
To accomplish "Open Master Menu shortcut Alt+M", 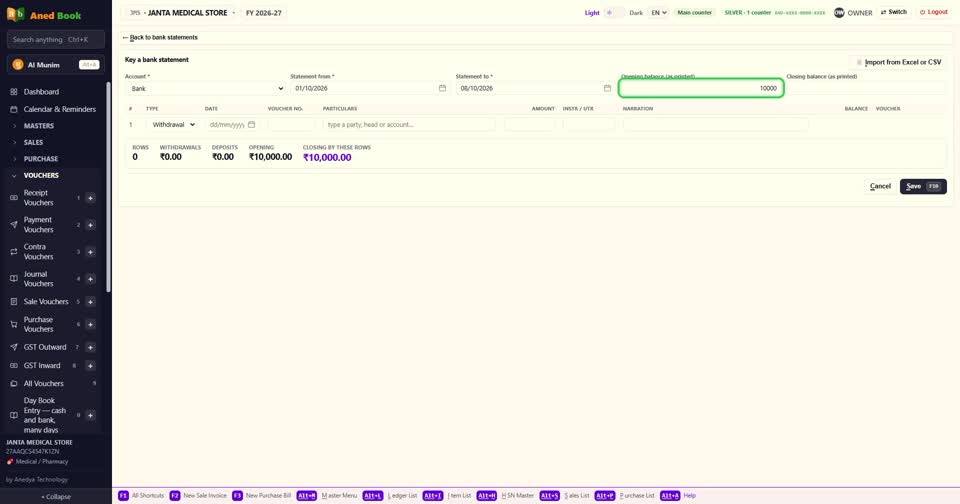I will click(x=327, y=495).
